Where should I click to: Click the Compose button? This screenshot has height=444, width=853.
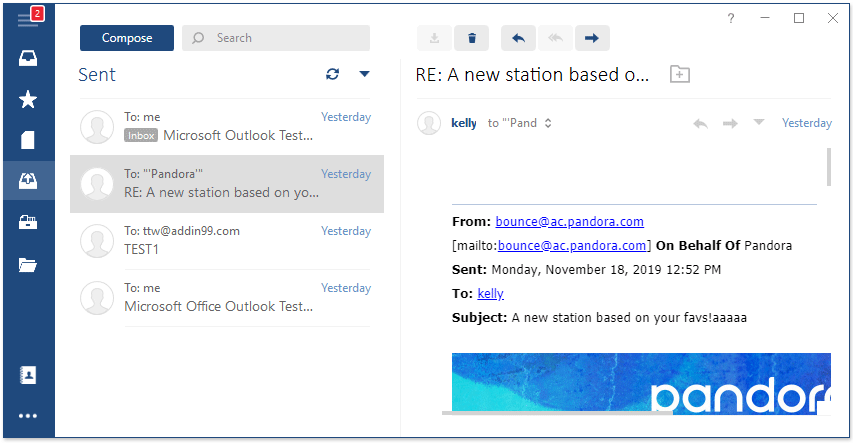click(127, 38)
